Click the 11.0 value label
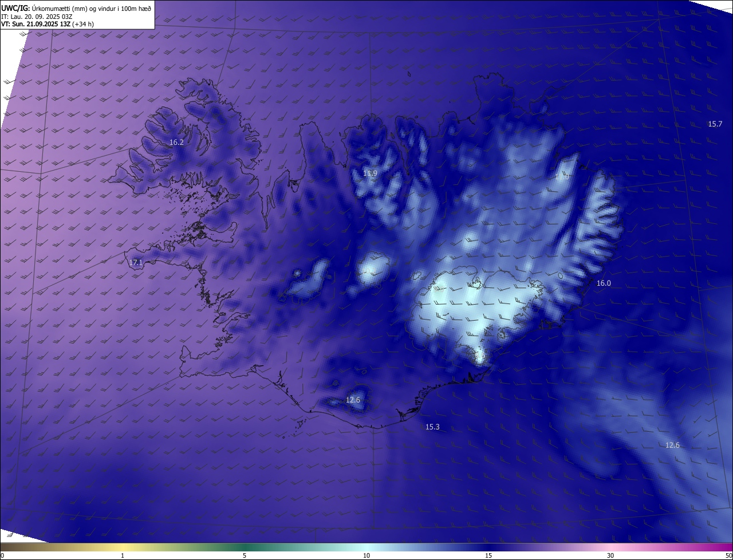 click(562, 177)
